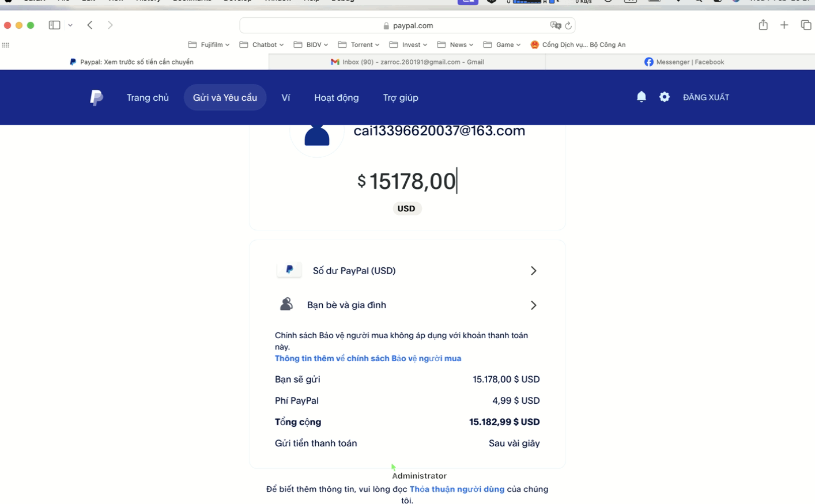The height and width of the screenshot is (504, 815).
Task: Click the PayPal balance wallet icon
Action: (x=289, y=270)
